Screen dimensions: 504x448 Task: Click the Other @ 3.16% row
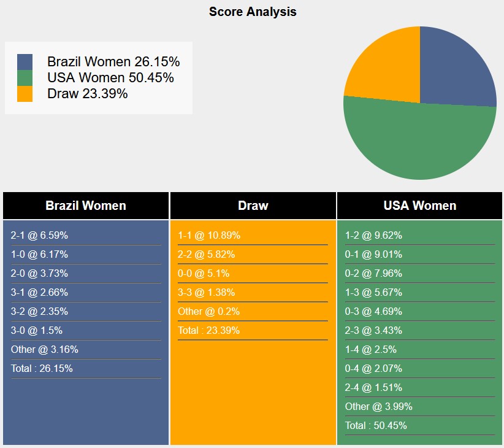click(x=45, y=350)
